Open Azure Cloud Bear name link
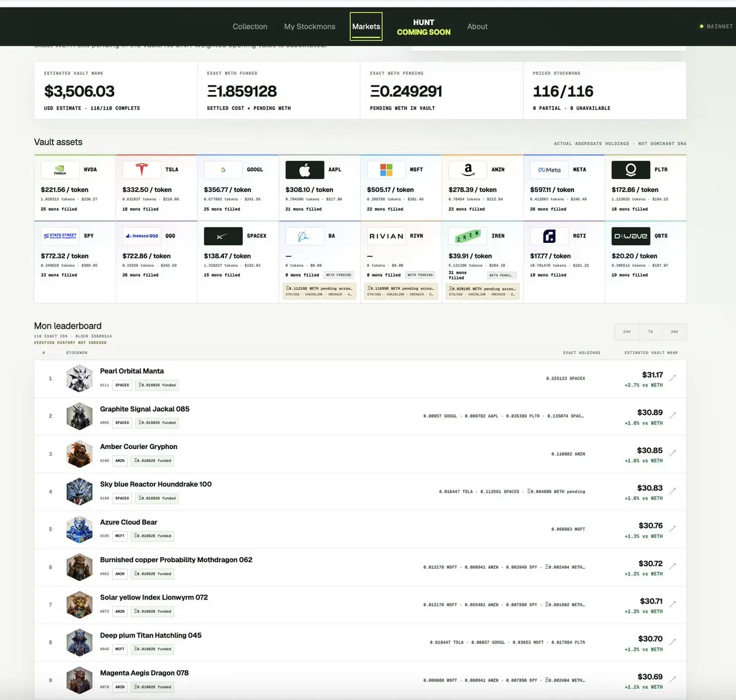Image resolution: width=736 pixels, height=700 pixels. (x=128, y=522)
